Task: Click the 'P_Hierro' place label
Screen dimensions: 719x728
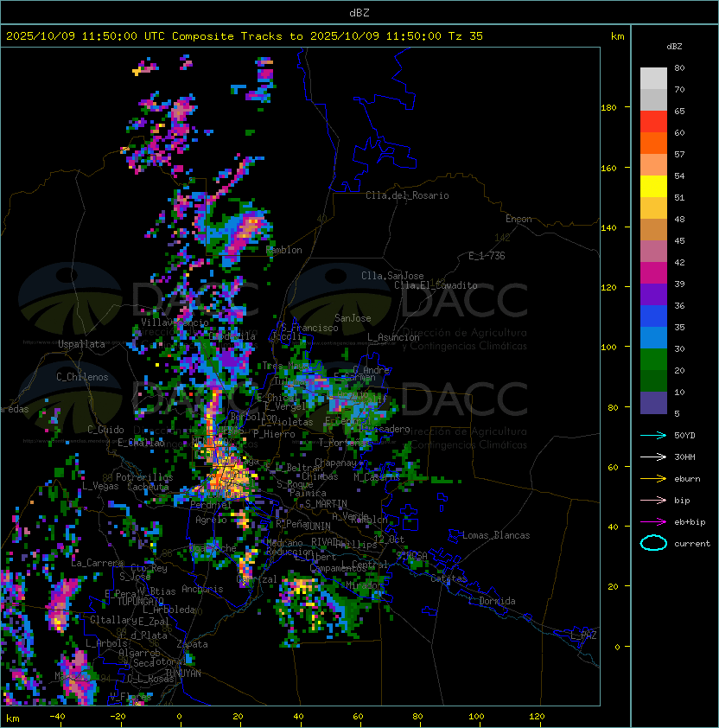Action: [274, 434]
